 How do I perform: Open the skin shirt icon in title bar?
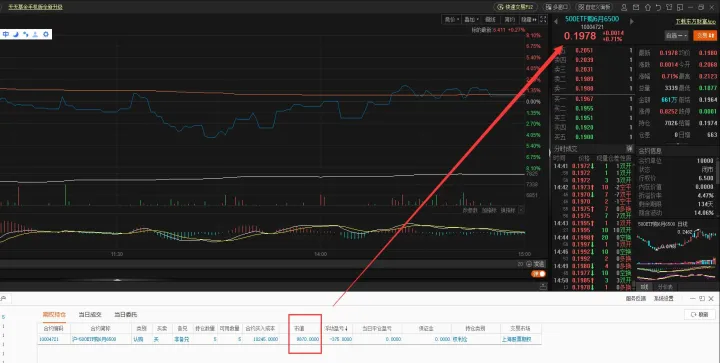tap(669, 7)
